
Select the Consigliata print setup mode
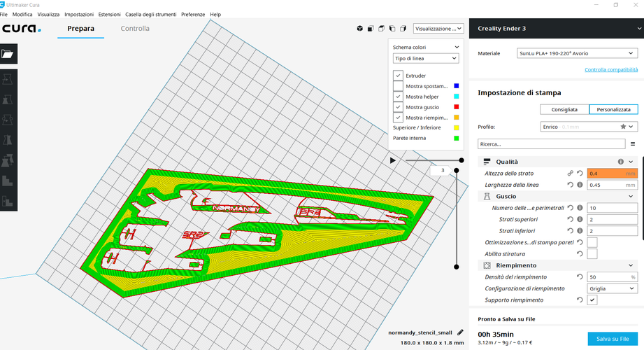tap(564, 109)
